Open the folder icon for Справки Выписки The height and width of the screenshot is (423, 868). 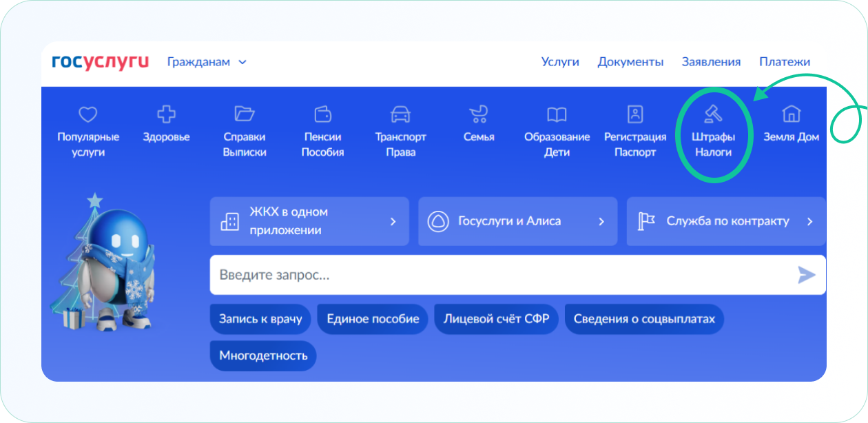[x=245, y=114]
